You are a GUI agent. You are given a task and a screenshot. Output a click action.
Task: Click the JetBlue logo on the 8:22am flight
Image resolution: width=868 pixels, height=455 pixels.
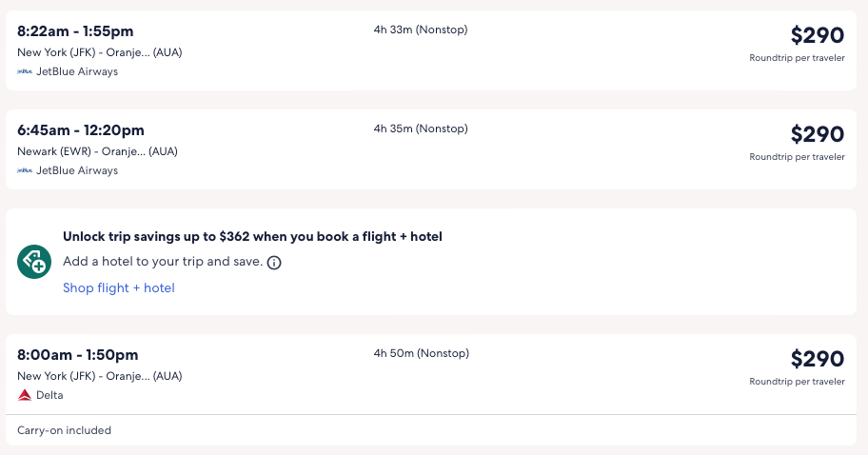point(25,71)
